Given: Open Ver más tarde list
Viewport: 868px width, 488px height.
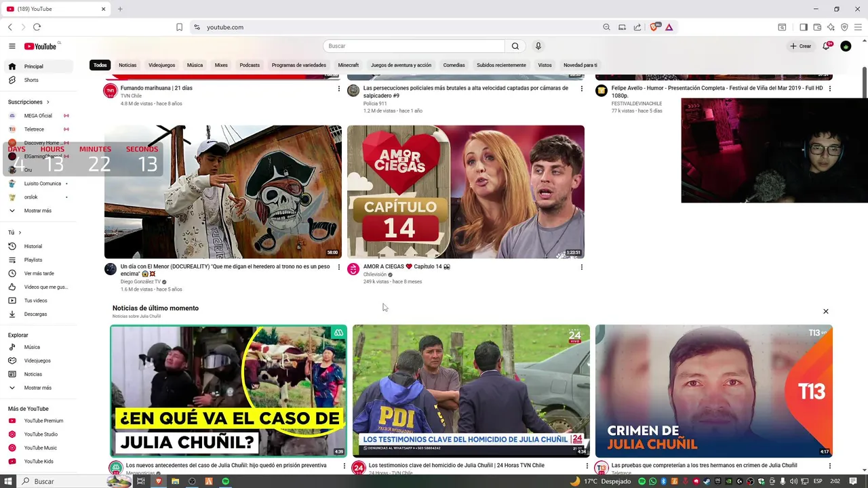Looking at the screenshot, I should (x=38, y=273).
